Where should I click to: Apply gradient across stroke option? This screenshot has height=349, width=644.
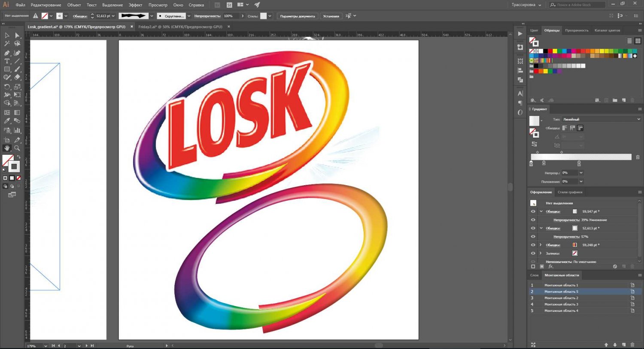point(580,128)
